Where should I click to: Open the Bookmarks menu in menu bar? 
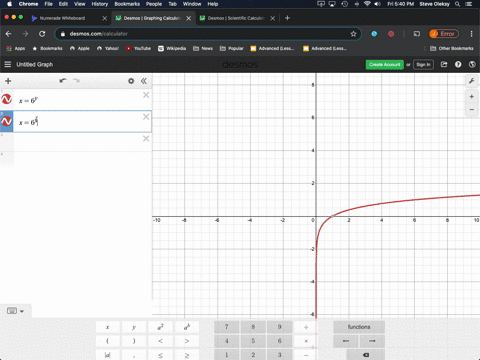(127, 4)
